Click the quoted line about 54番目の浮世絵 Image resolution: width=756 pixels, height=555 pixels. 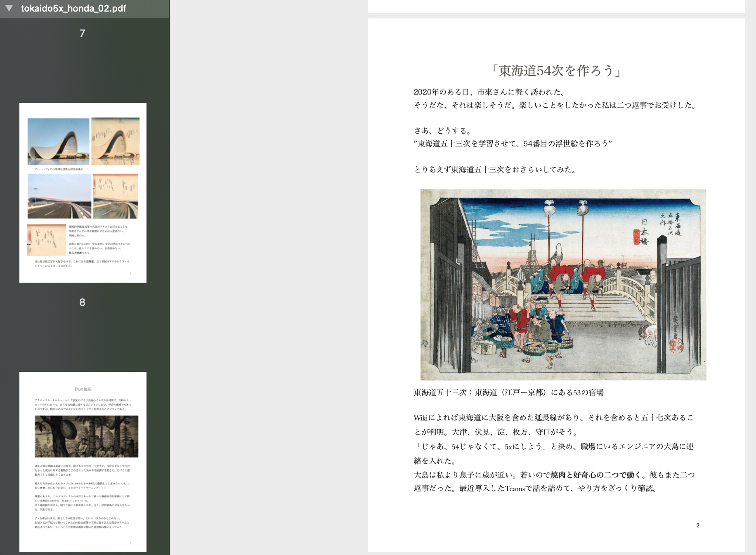coord(513,144)
